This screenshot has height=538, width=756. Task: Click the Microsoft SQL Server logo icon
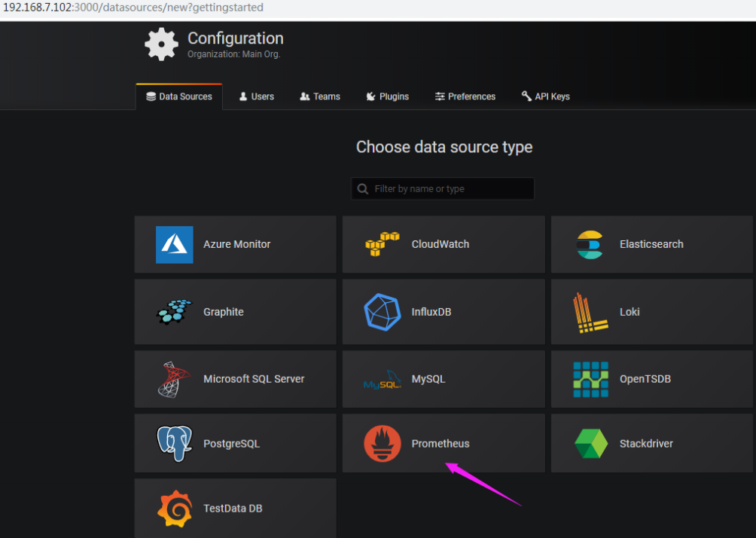174,379
